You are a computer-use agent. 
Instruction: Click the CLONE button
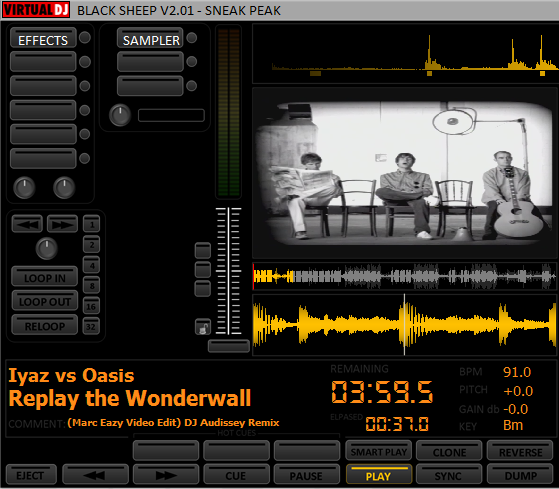[x=449, y=450]
